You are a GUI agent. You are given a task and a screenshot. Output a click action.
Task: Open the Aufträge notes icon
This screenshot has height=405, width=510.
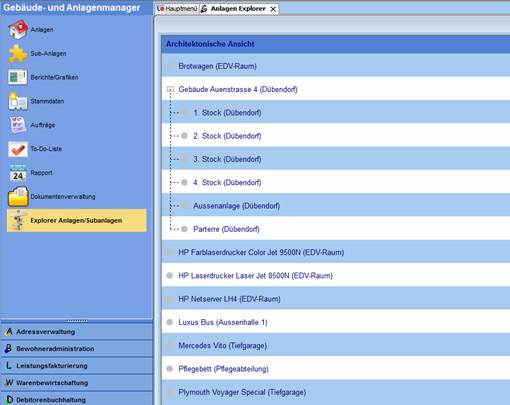(x=18, y=125)
